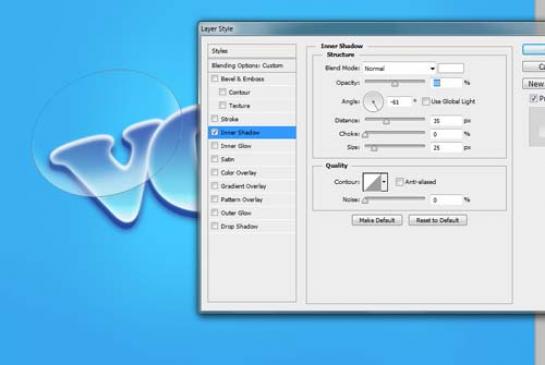
Task: Select the Drop Shadow row label
Action: tap(239, 227)
